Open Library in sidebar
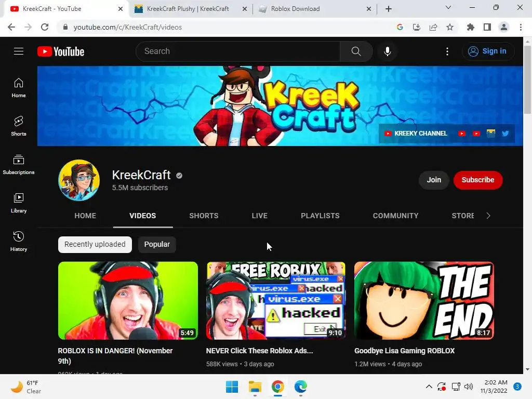Viewport: 532px width, 399px height. [x=19, y=203]
